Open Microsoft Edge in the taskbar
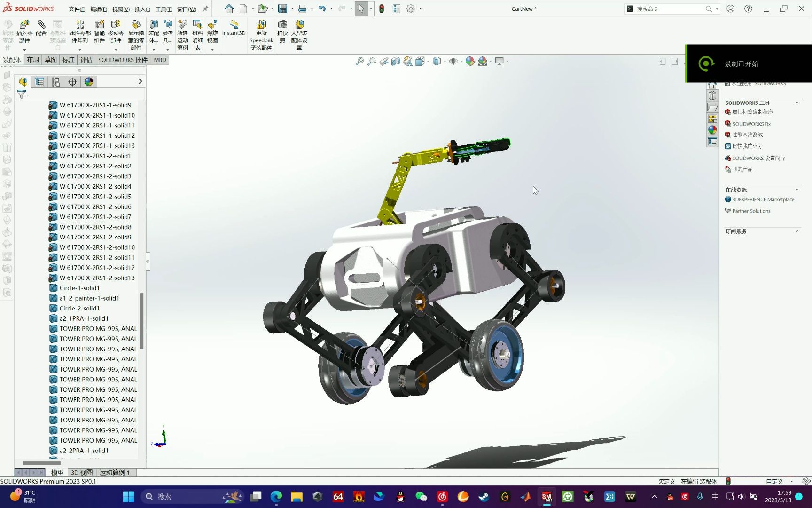The image size is (812, 508). point(276,496)
